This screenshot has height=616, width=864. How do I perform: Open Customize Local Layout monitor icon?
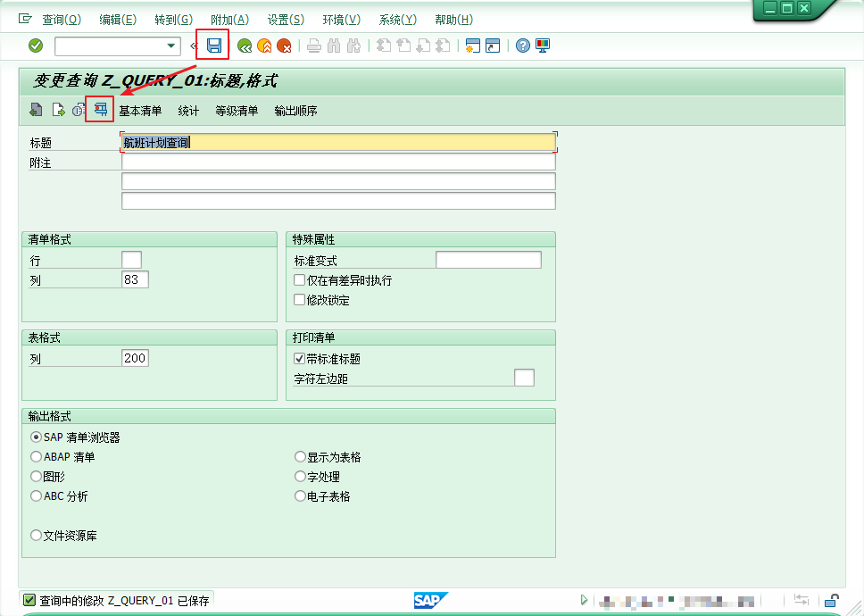(x=543, y=46)
